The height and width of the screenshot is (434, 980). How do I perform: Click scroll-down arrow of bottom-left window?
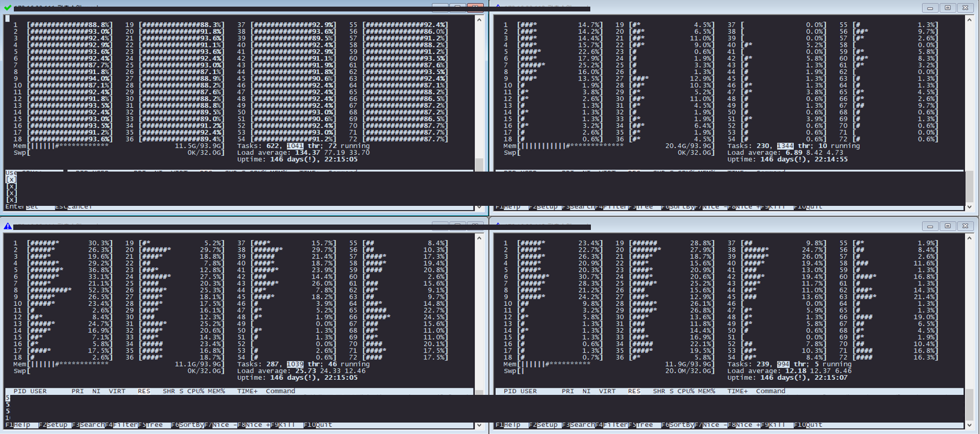click(479, 426)
